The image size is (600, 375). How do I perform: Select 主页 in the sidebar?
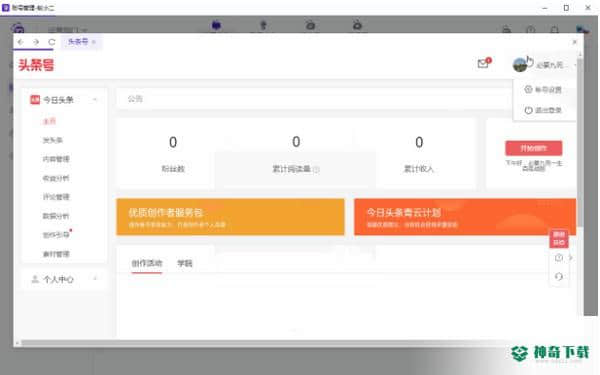point(49,121)
